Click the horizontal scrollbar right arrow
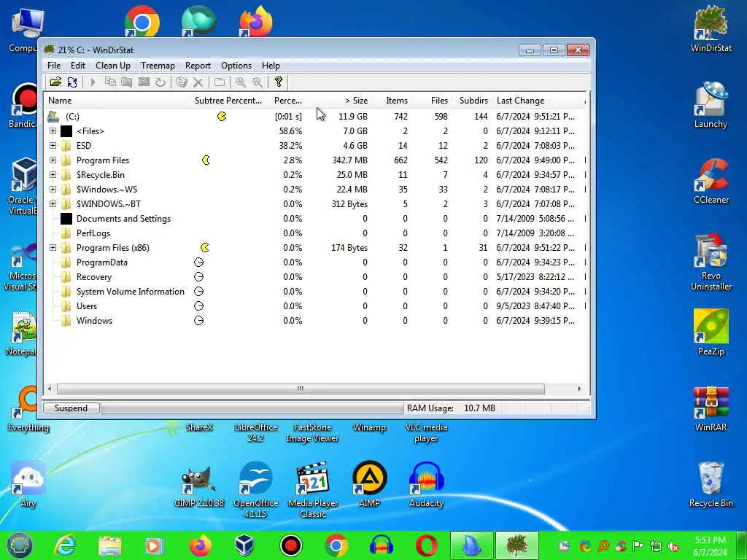Viewport: 747px width, 560px height. (x=579, y=389)
